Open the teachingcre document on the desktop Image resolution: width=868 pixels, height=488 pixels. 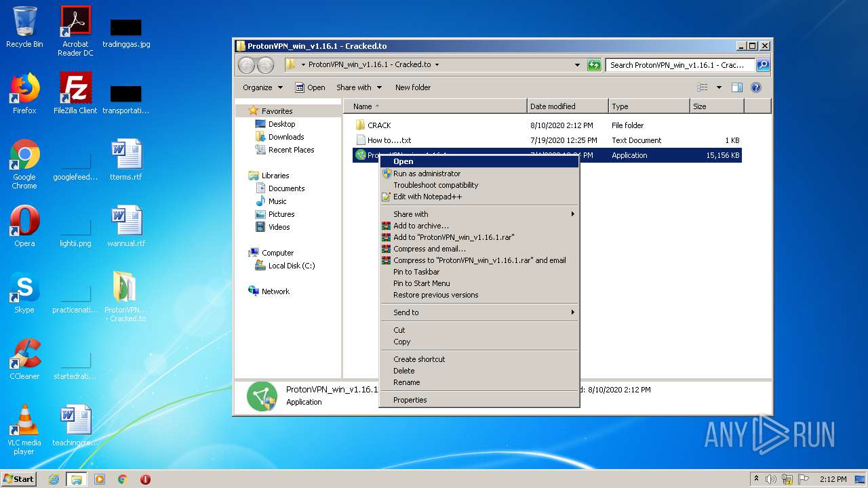[x=75, y=426]
